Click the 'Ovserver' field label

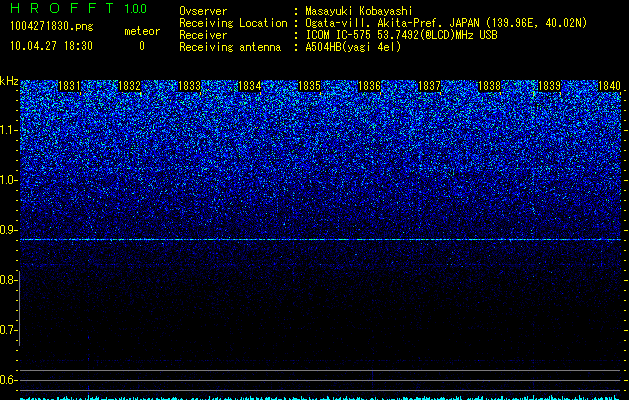click(203, 11)
